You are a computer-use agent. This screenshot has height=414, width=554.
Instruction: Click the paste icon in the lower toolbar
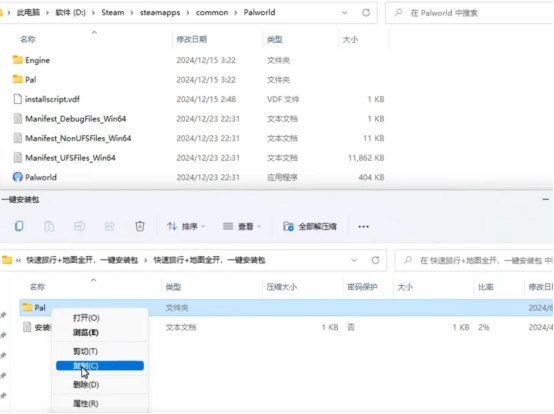tap(49, 226)
